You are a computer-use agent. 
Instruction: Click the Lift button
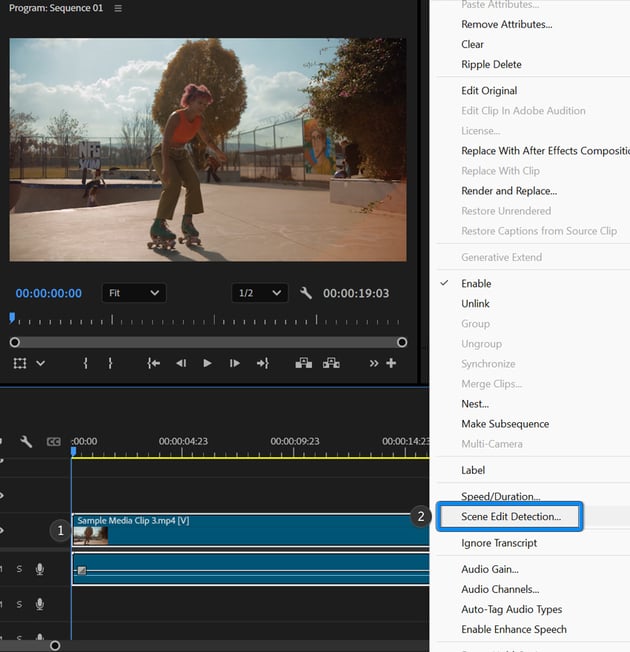pos(304,363)
